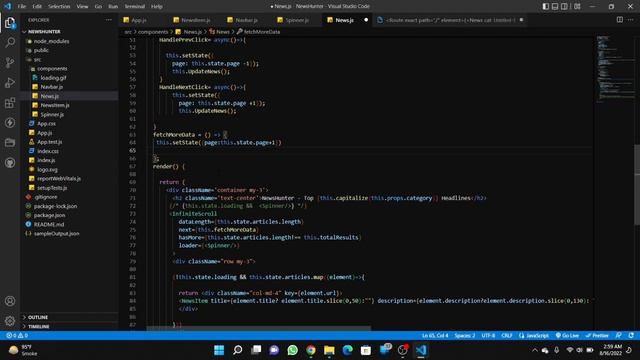Click the notifications bell in status bar

click(x=631, y=336)
